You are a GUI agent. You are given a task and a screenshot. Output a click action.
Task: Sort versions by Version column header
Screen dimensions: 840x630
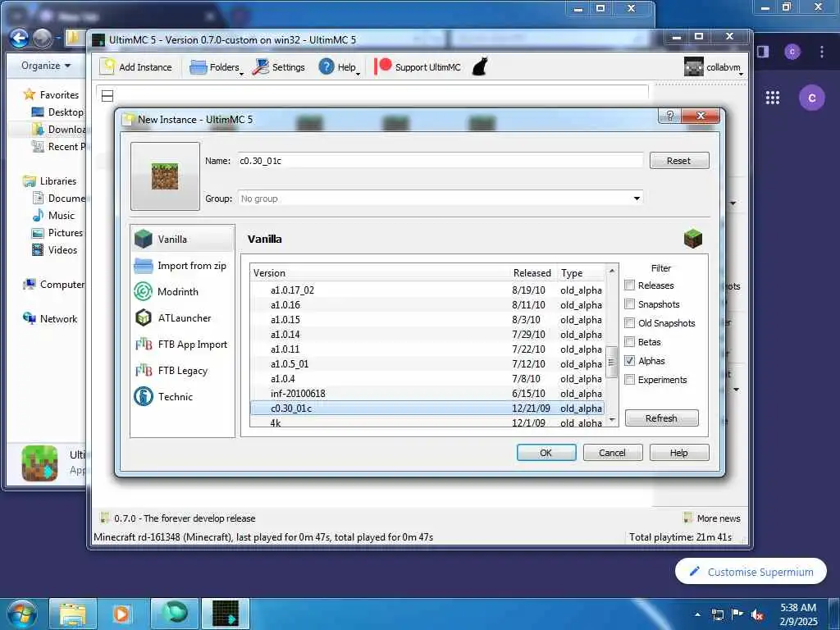[x=380, y=272]
